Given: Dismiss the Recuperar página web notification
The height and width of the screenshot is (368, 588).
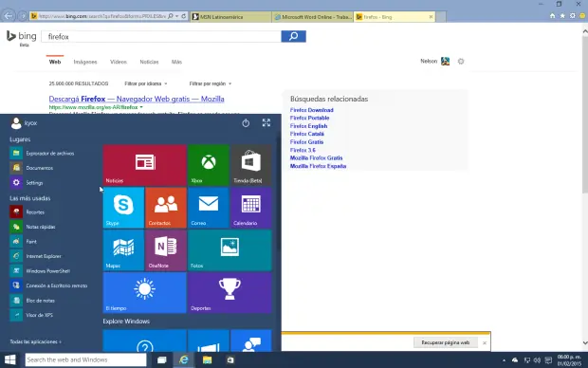Looking at the screenshot, I should [485, 343].
